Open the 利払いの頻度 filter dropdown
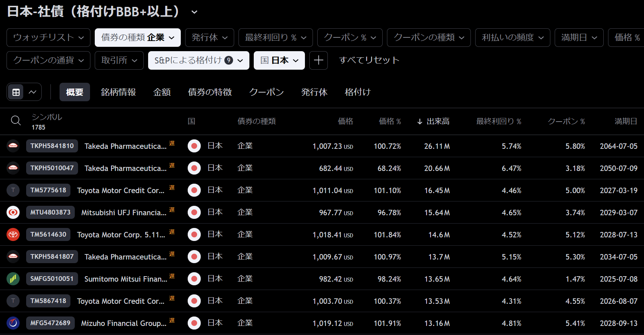Image resolution: width=644 pixels, height=335 pixels. point(513,38)
